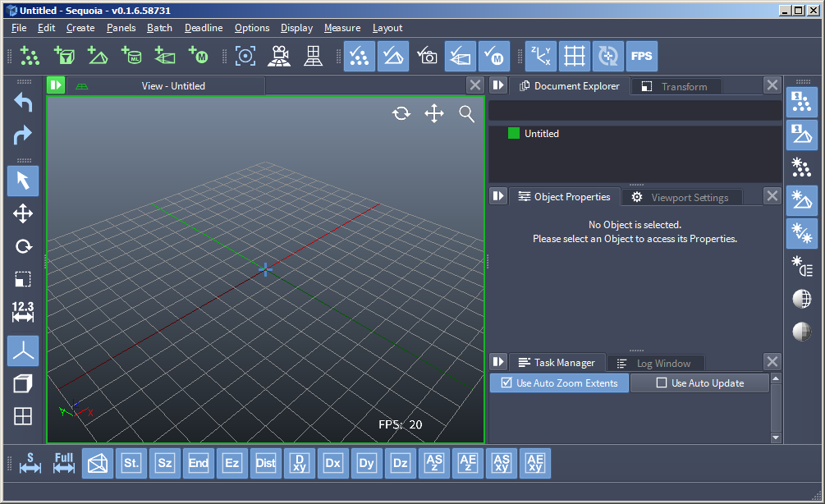The image size is (825, 504).
Task: Click the Zoom Extents target icon
Action: pos(245,56)
